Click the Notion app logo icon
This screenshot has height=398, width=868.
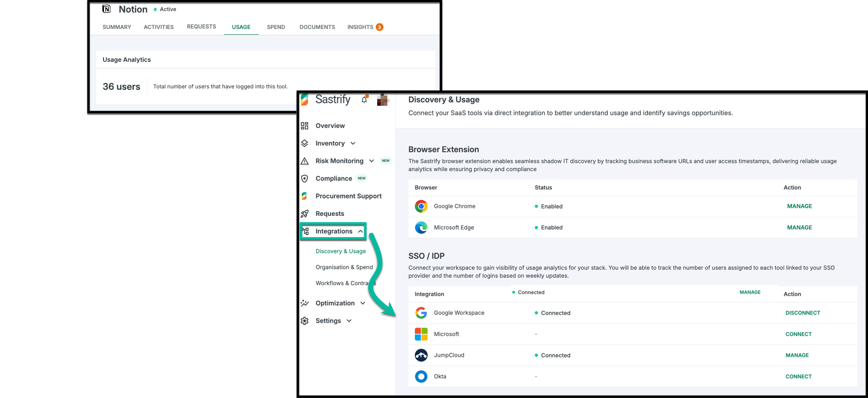[x=107, y=9]
